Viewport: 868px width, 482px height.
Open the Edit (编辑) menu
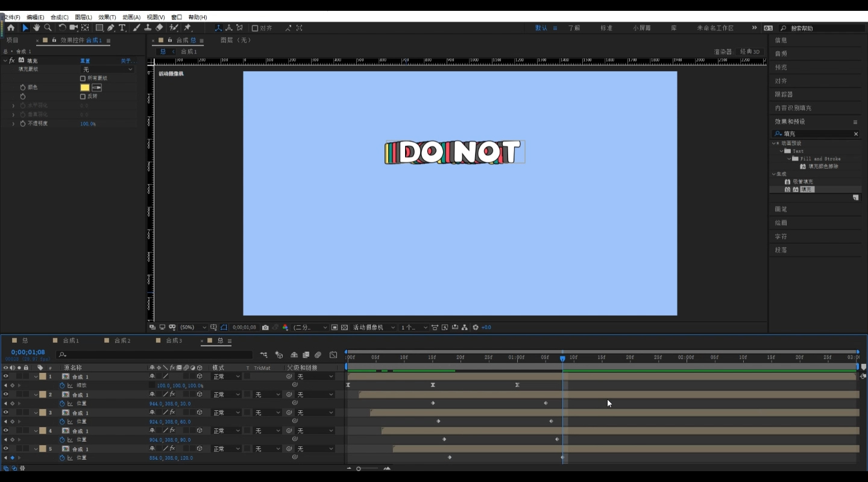click(x=35, y=17)
